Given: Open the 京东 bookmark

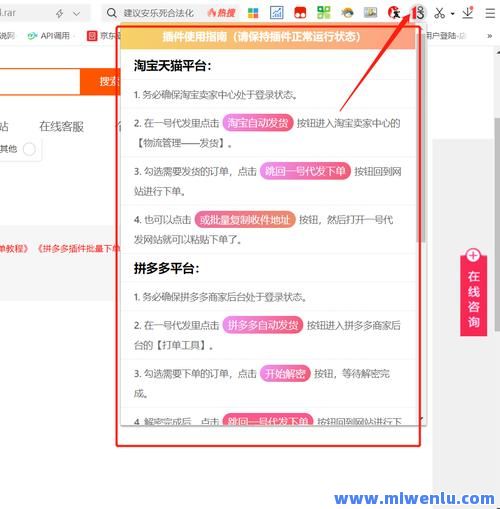Looking at the screenshot, I should coord(103,36).
